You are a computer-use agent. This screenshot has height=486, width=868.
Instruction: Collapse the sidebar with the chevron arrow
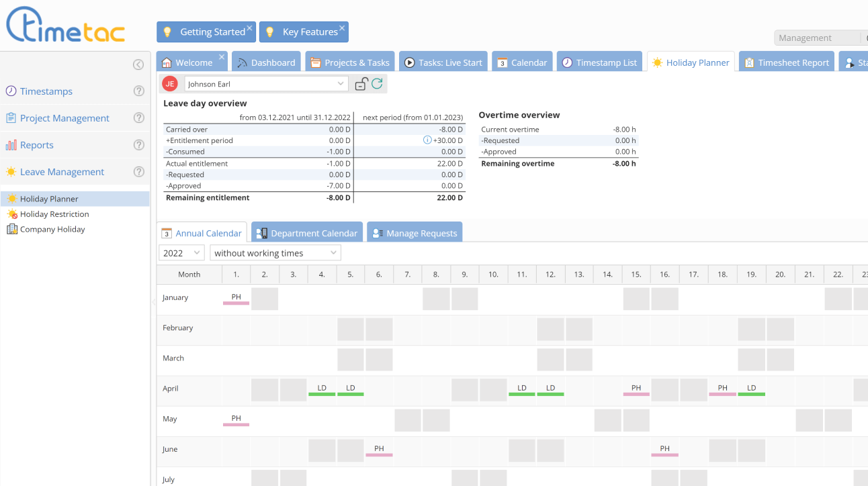pyautogui.click(x=138, y=64)
